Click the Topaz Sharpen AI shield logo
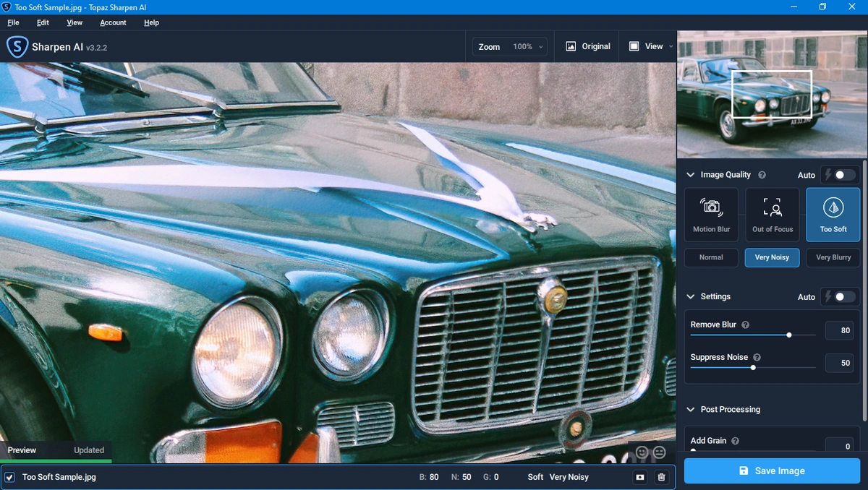The image size is (868, 490). (x=17, y=47)
